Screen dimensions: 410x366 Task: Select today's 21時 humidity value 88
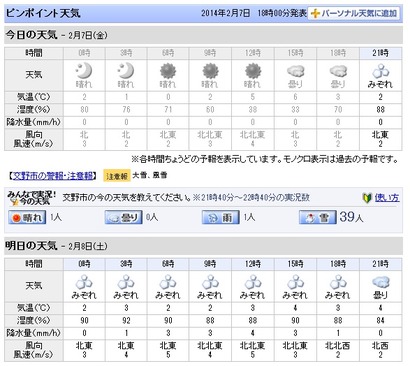381,109
